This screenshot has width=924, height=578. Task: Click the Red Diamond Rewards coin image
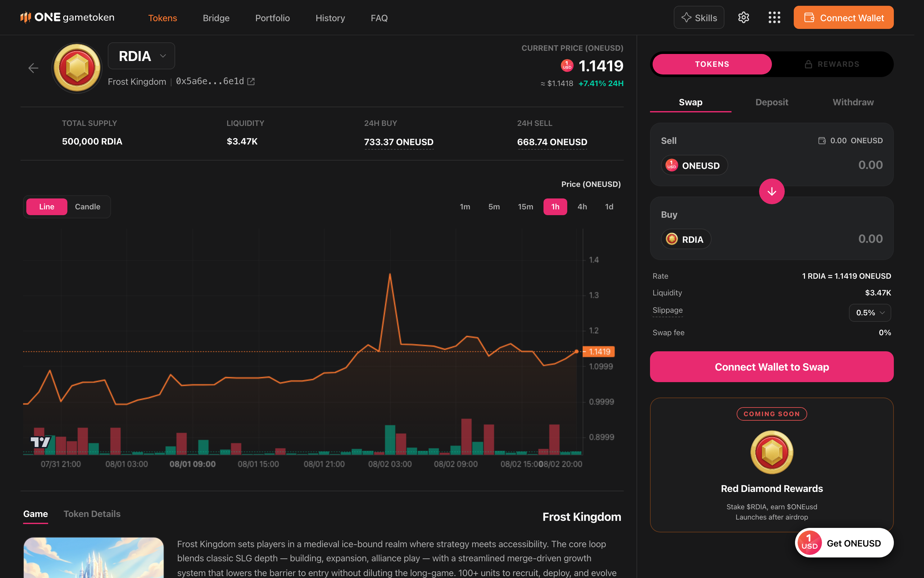[772, 452]
